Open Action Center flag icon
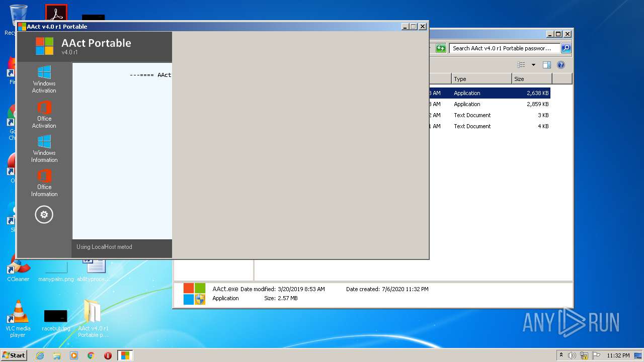Image resolution: width=644 pixels, height=362 pixels. pyautogui.click(x=596, y=355)
